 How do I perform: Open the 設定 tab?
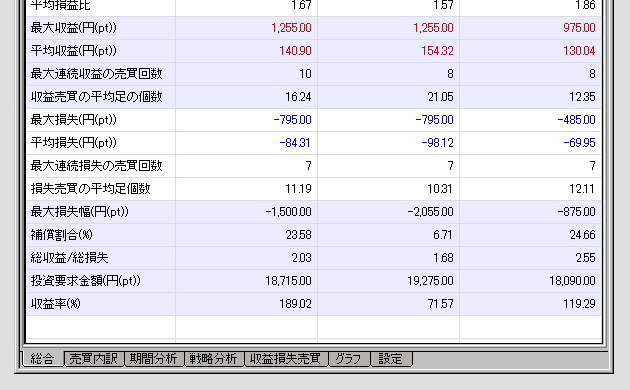pyautogui.click(x=391, y=358)
